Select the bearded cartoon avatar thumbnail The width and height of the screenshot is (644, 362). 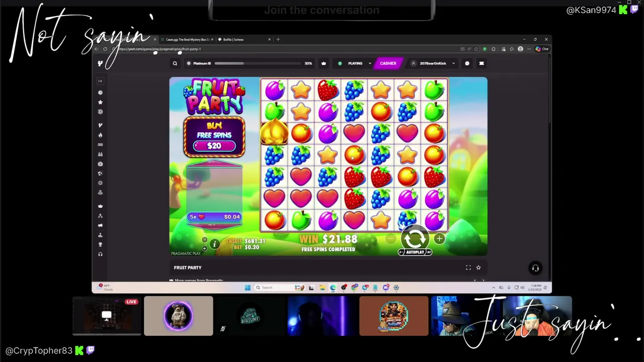coord(394,316)
